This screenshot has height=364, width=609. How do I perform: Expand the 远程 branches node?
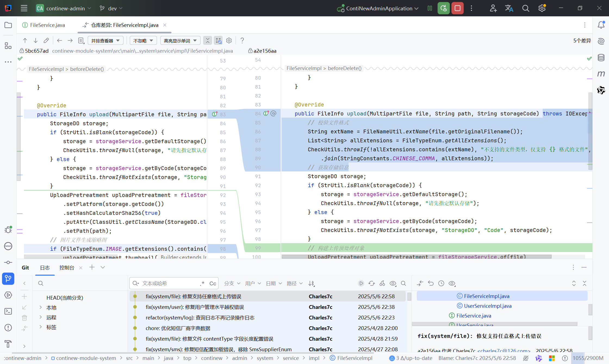pos(41,317)
